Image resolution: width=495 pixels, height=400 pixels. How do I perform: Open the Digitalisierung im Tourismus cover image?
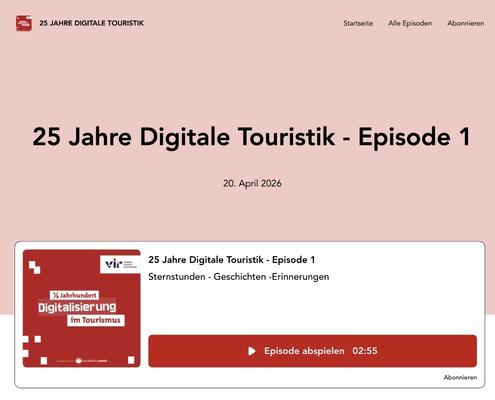point(82,308)
